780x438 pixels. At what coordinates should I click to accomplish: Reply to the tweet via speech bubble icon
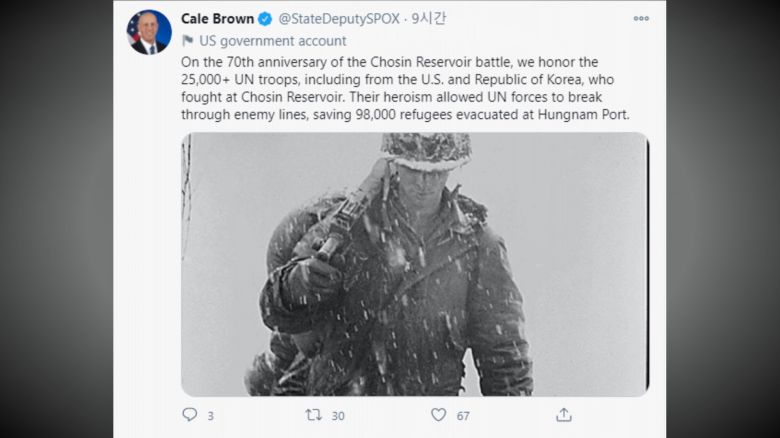coord(190,414)
